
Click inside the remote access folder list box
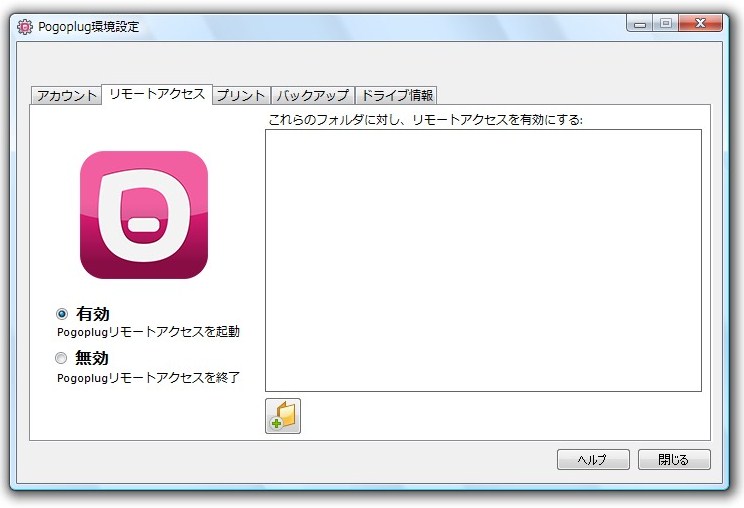coord(483,260)
